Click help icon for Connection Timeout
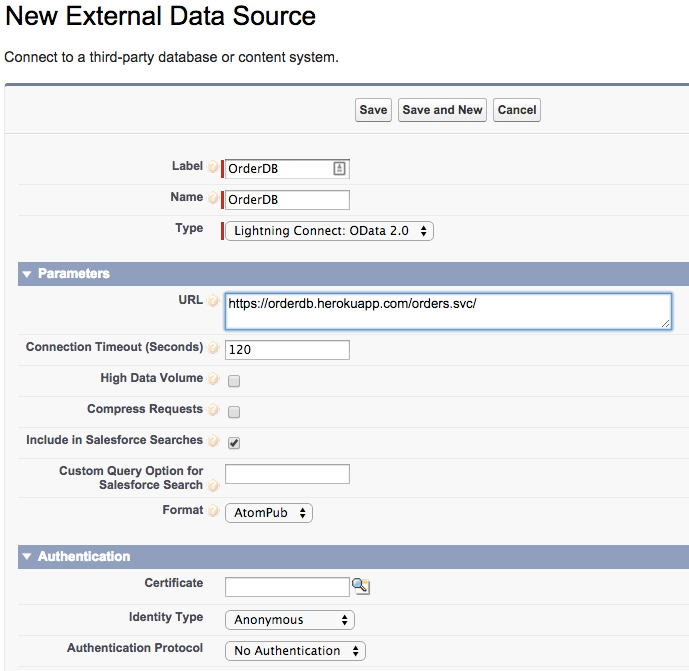The width and height of the screenshot is (689, 671). [x=212, y=348]
